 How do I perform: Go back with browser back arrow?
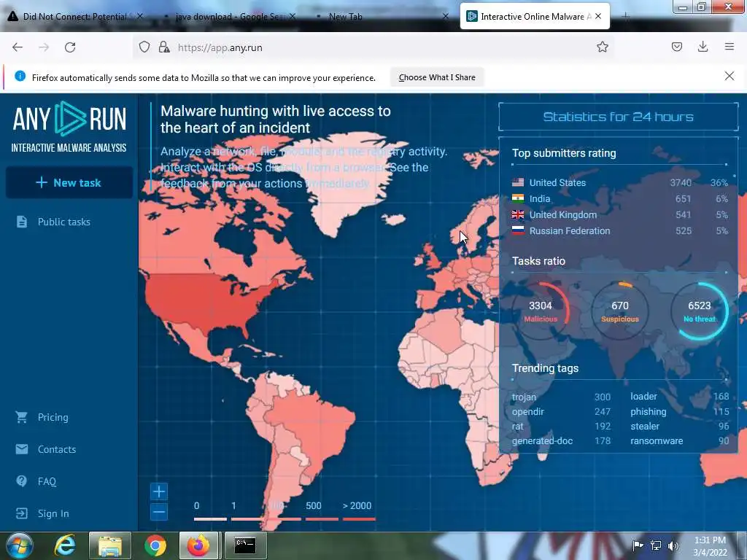pyautogui.click(x=18, y=47)
